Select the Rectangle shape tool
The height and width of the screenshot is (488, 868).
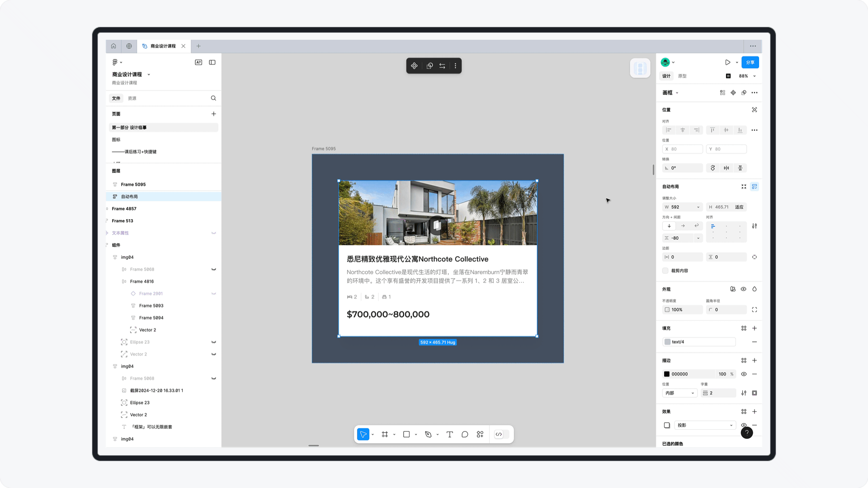406,434
